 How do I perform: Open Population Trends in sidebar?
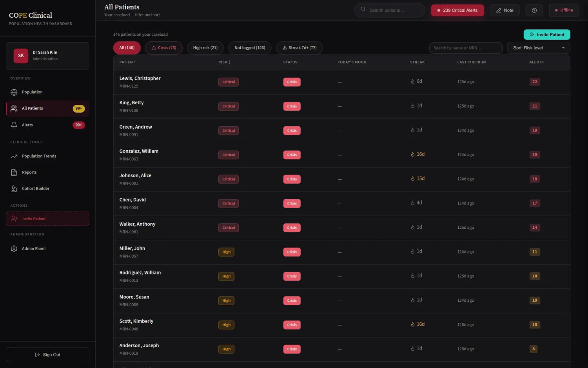47,156
